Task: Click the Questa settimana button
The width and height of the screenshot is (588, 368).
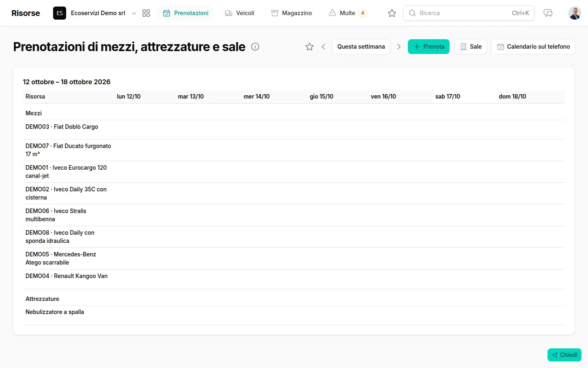Action: [x=361, y=47]
